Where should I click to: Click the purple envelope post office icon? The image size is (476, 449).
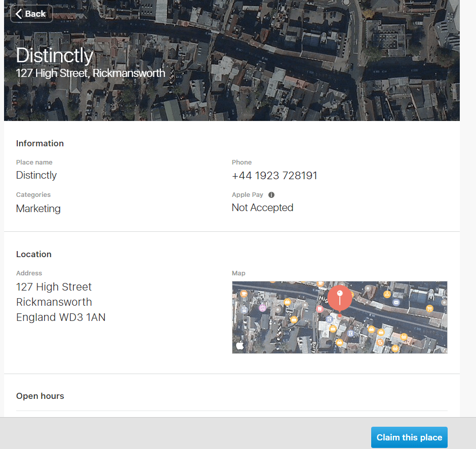pos(396,302)
